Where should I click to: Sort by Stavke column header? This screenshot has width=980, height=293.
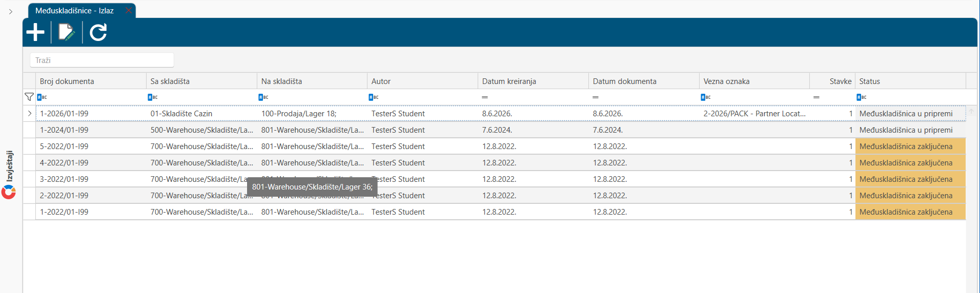(x=832, y=81)
